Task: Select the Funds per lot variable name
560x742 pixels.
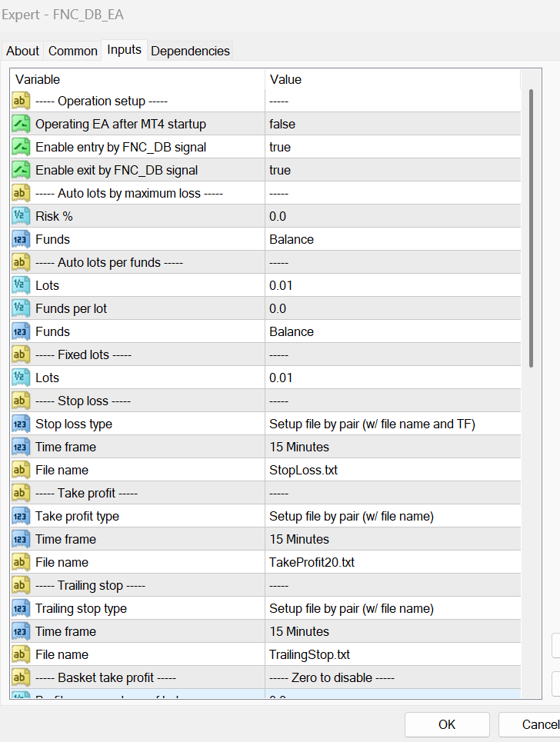Action: [x=71, y=308]
